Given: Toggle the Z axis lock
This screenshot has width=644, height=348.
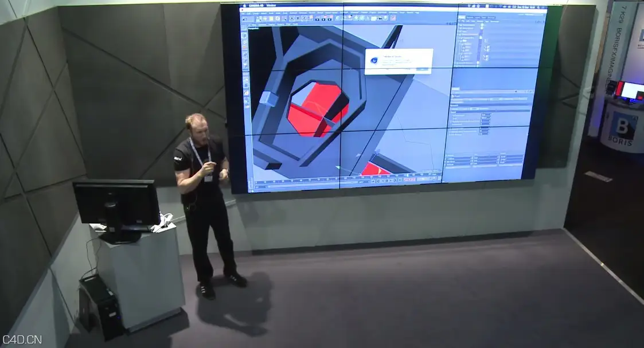Looking at the screenshot, I should pos(304,18).
